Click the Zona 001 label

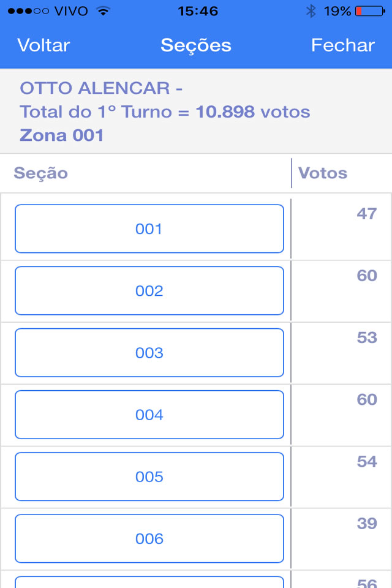pos(62,135)
